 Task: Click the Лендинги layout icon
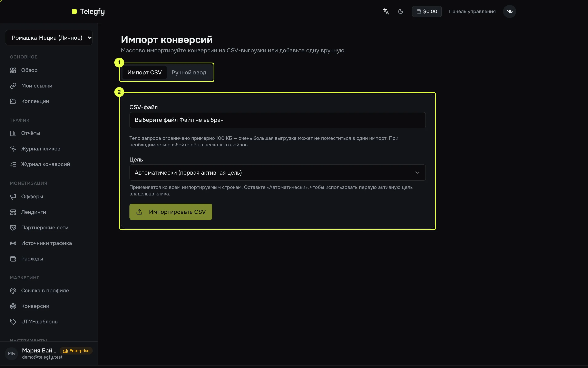[x=13, y=212]
